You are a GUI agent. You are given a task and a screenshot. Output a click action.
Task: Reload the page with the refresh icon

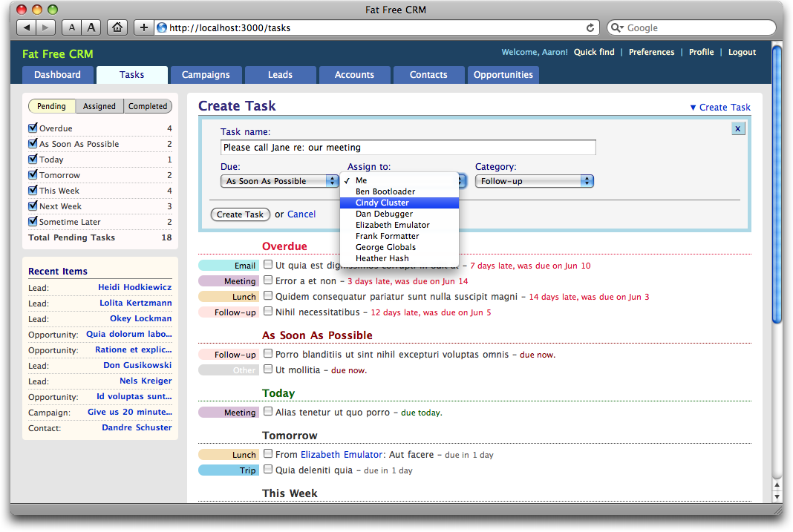590,28
